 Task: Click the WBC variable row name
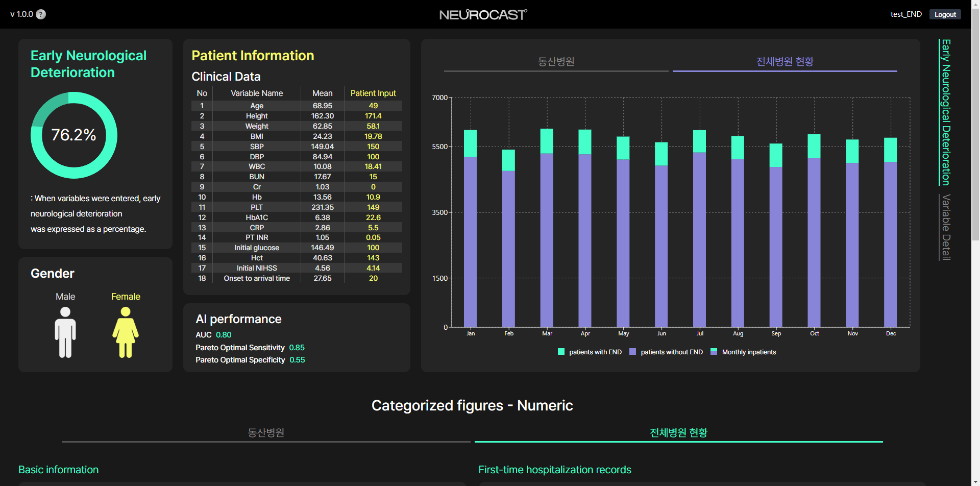(257, 166)
